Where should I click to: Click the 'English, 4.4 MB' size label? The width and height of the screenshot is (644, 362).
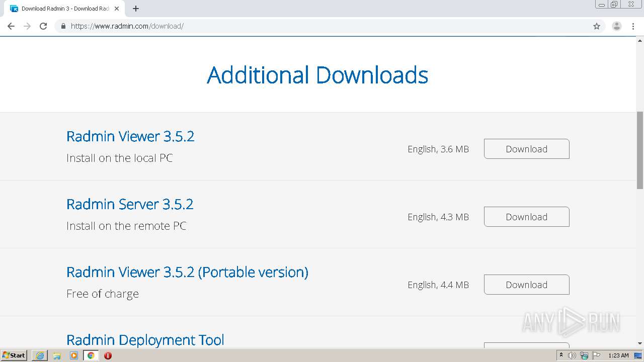[438, 285]
